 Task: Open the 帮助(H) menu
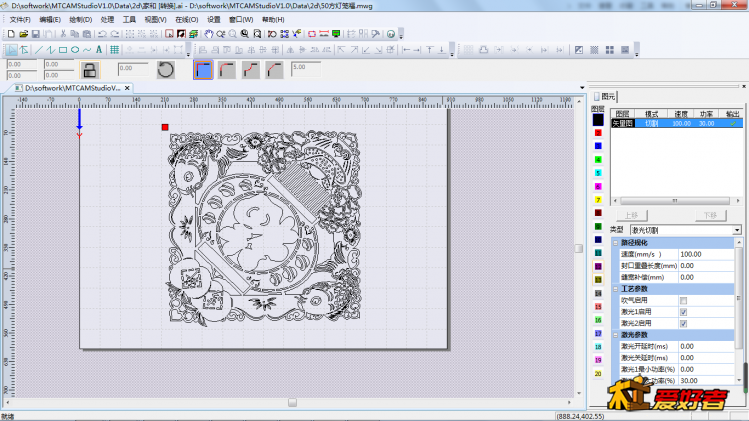click(273, 20)
